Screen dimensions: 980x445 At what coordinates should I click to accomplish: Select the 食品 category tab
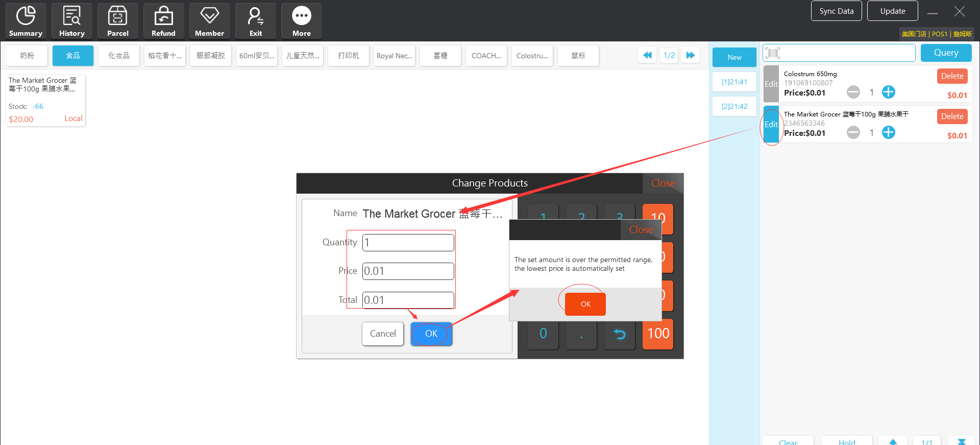click(72, 56)
